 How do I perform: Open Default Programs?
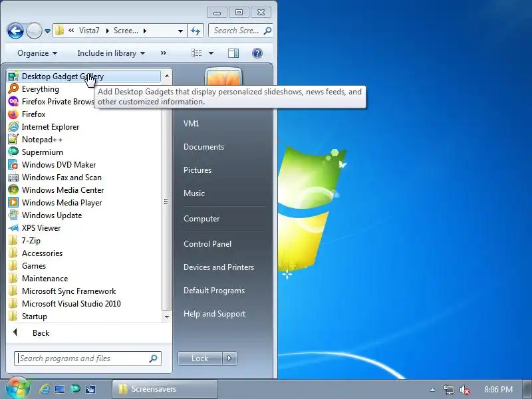(x=214, y=291)
